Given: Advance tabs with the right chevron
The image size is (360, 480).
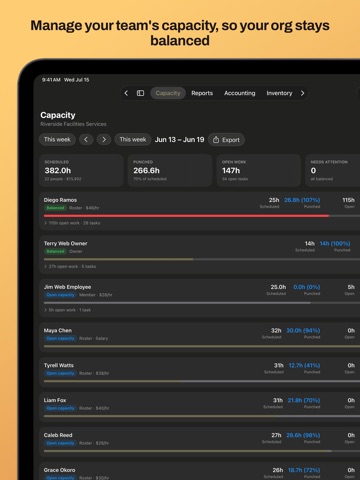Looking at the screenshot, I should 302,93.
